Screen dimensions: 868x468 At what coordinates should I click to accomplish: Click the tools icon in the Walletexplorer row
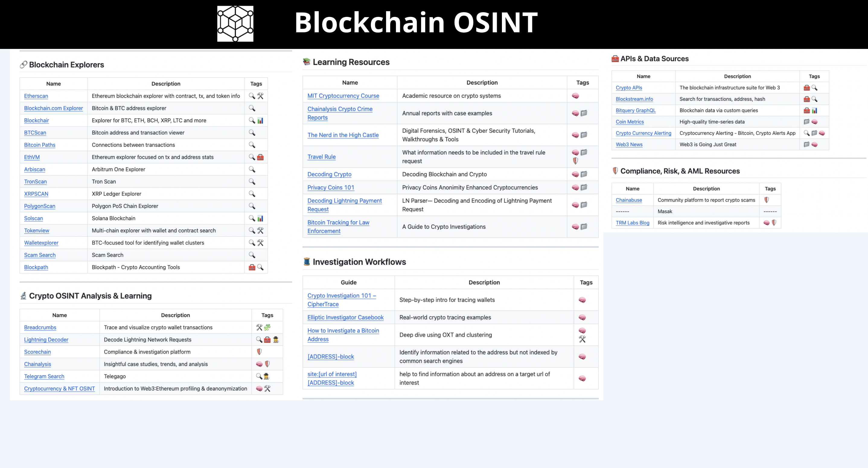point(260,243)
